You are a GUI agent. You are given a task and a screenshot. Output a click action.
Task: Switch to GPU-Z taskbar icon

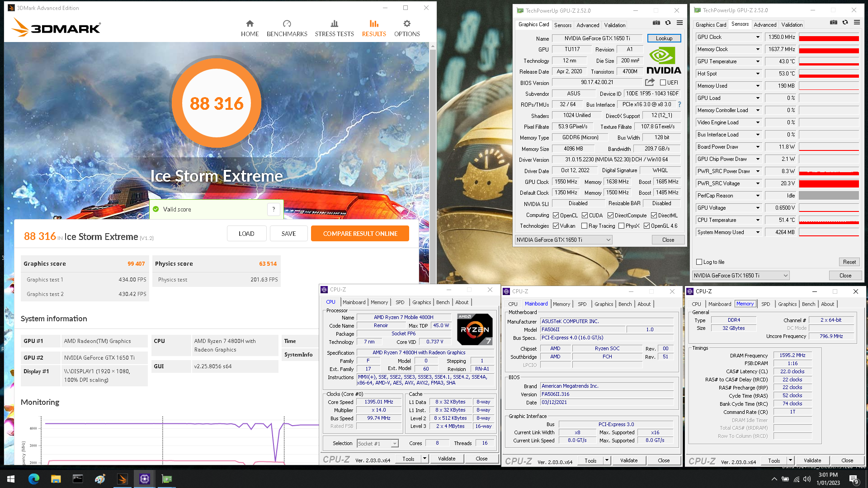coord(166,479)
